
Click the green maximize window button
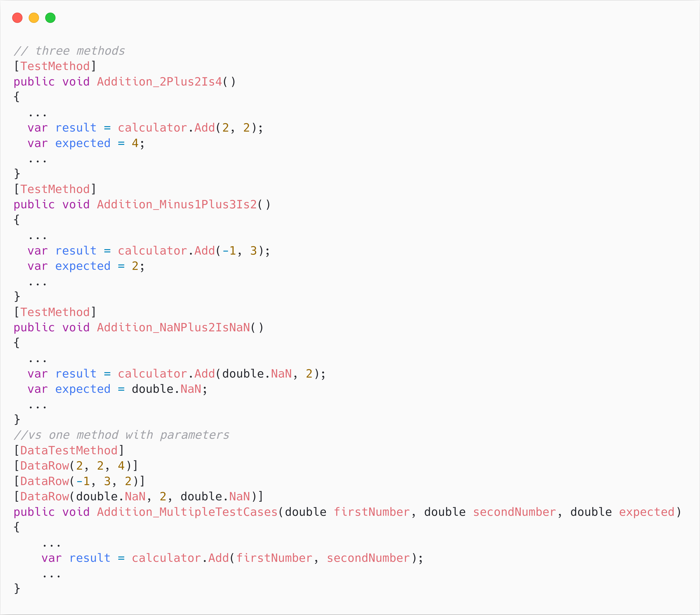(50, 18)
